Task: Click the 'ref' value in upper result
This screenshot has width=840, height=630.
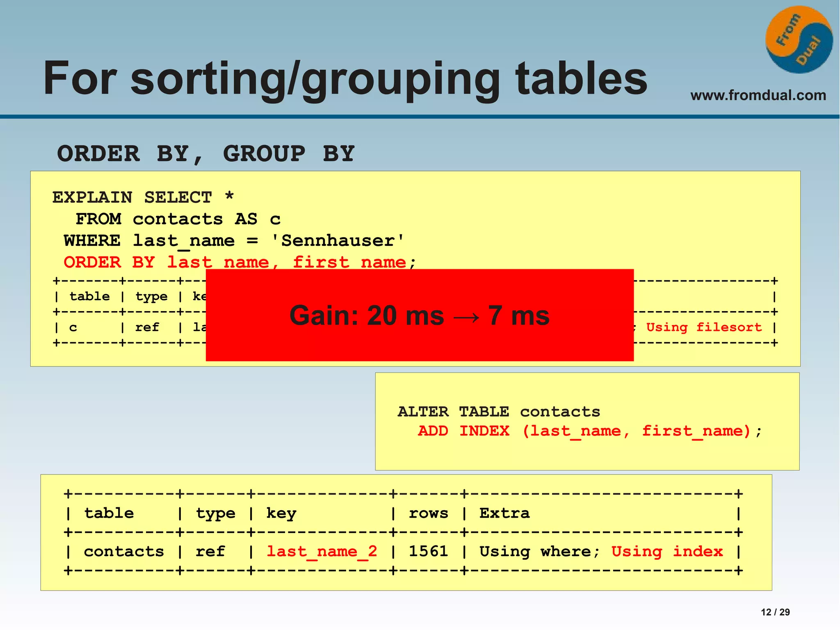Action: click(147, 327)
